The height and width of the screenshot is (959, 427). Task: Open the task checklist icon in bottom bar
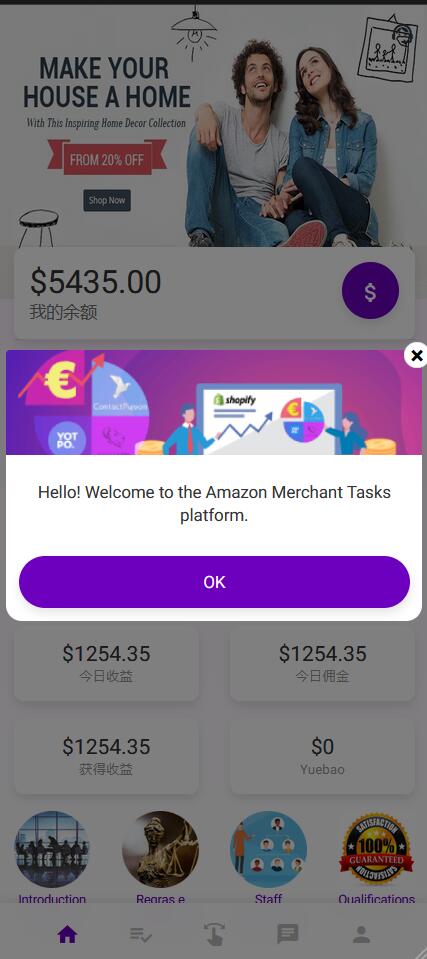(141, 934)
